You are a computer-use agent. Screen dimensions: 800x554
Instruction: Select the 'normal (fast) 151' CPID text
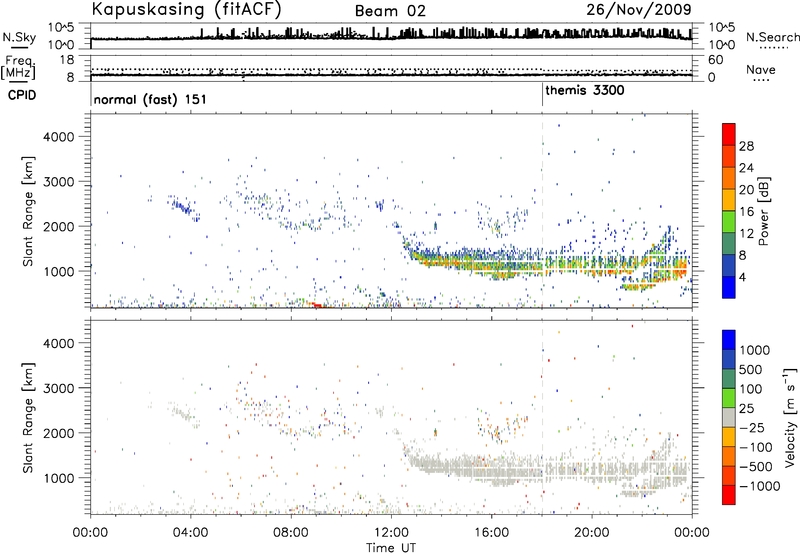coord(150,99)
